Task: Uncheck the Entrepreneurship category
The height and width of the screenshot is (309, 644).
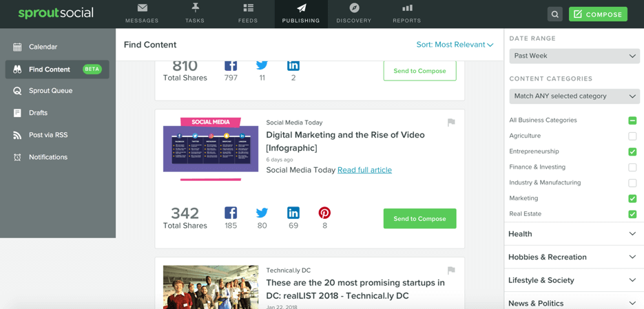Action: (632, 151)
